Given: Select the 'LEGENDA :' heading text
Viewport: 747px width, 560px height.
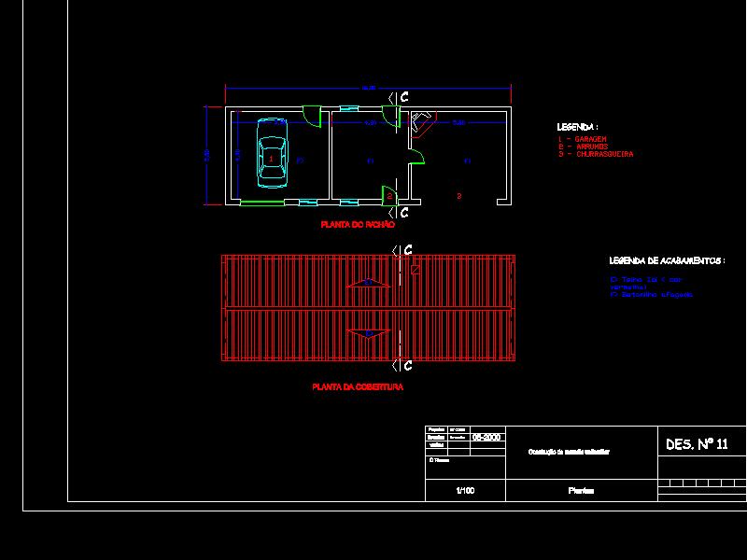Looking at the screenshot, I should (577, 126).
